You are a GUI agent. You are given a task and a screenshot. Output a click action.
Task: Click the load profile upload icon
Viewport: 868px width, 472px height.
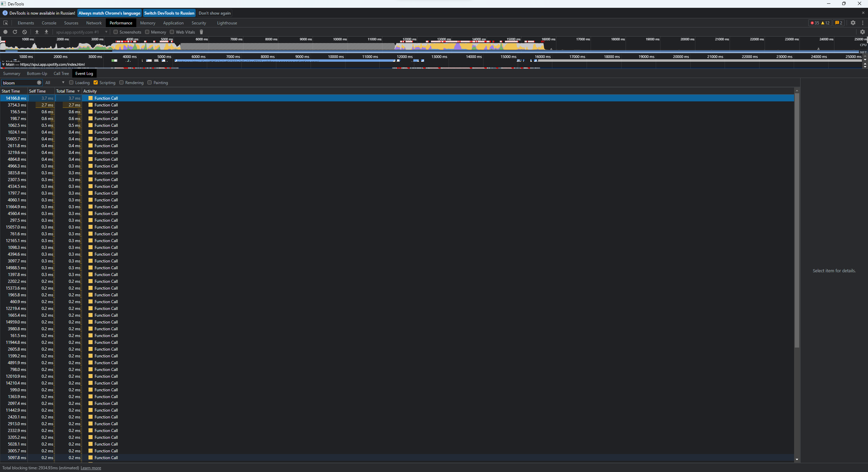(37, 32)
